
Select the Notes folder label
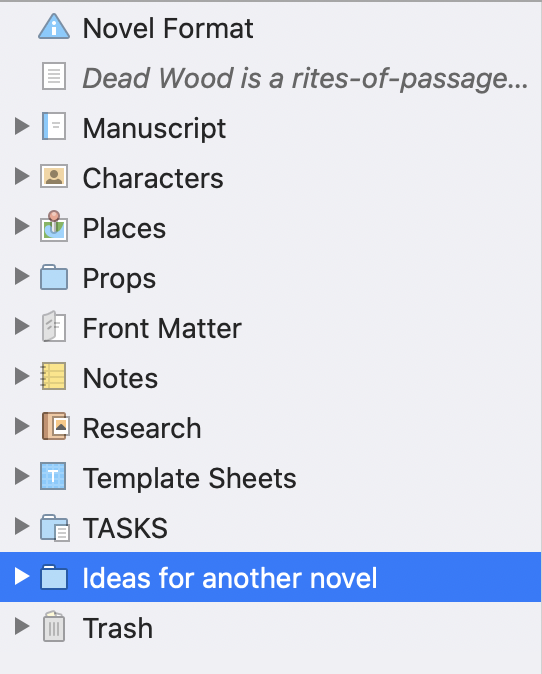120,378
